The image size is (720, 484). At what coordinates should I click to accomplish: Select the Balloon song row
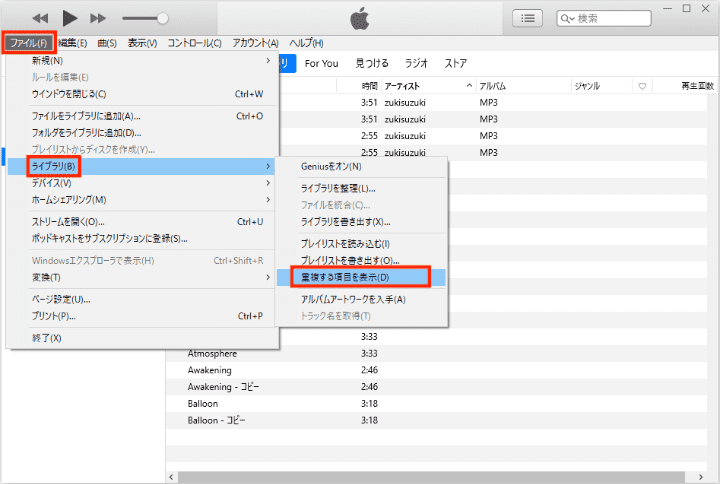[436, 404]
